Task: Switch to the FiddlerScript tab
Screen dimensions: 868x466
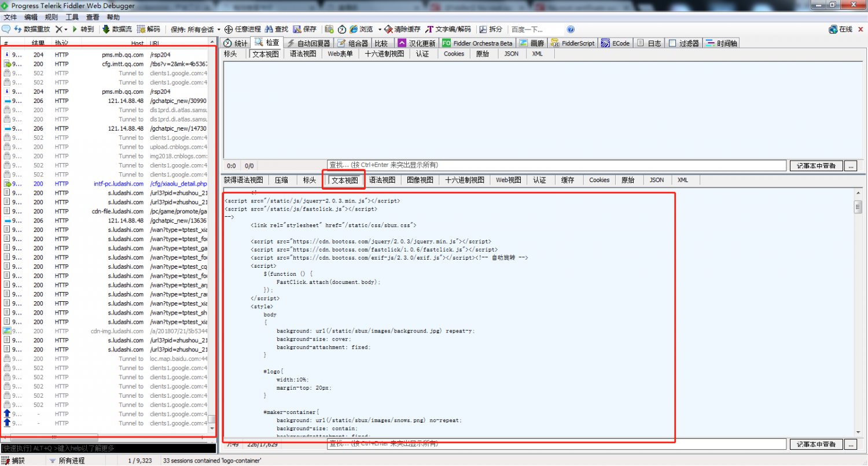Action: pos(572,43)
